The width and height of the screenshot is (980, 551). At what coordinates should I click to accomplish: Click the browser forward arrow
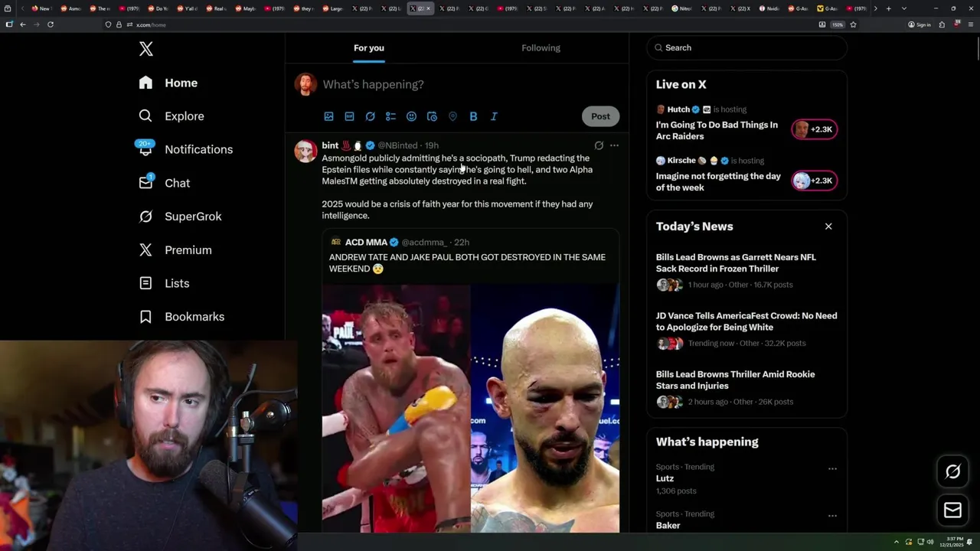coord(36,24)
